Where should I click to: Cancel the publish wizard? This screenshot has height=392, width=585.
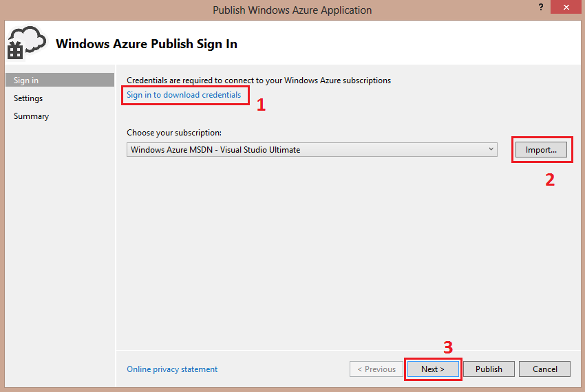click(x=544, y=369)
